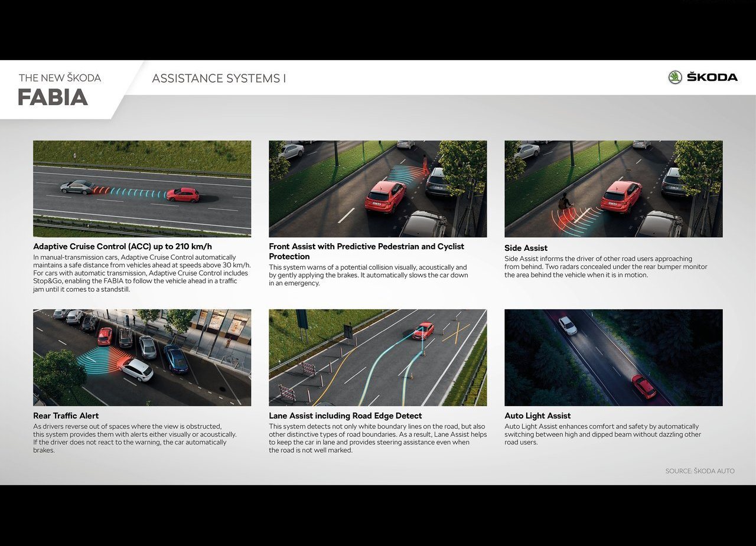Image resolution: width=756 pixels, height=546 pixels.
Task: Open the Auto Light Assist night illustration
Action: coord(614,358)
